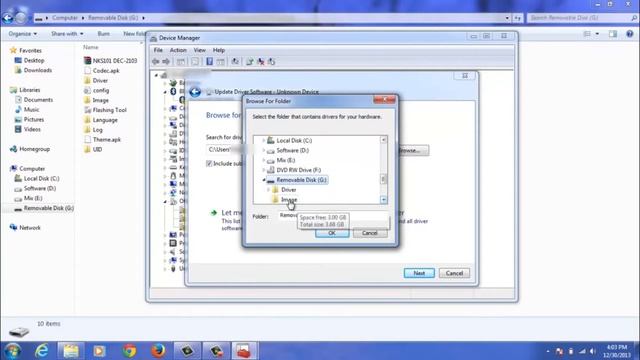
Task: Click Explorer window Back navigation button
Action: 8,18
